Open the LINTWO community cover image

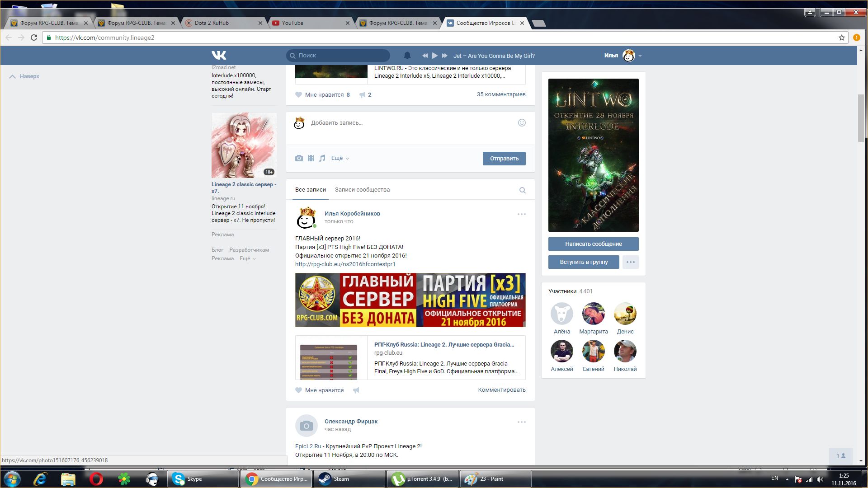tap(593, 155)
